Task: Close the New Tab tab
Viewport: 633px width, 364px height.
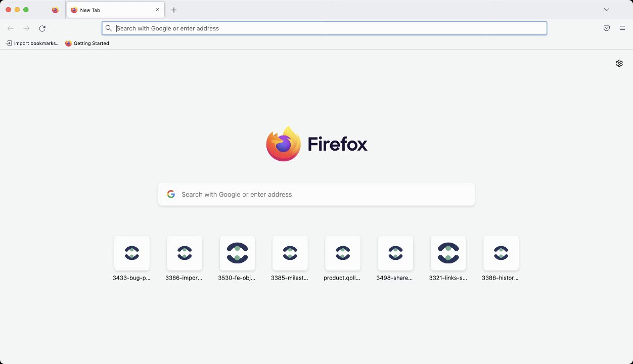Action: tap(157, 10)
